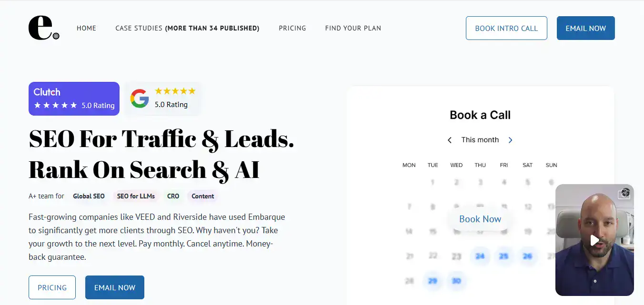644x305 pixels.
Task: Open the HOME menu item
Action: 86,28
